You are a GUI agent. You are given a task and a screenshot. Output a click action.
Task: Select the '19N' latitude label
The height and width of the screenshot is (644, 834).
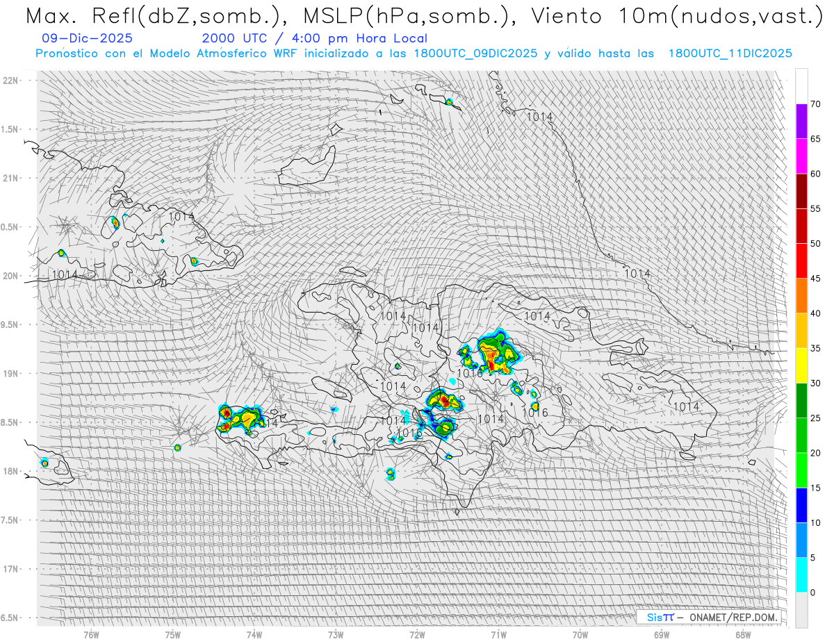point(11,373)
